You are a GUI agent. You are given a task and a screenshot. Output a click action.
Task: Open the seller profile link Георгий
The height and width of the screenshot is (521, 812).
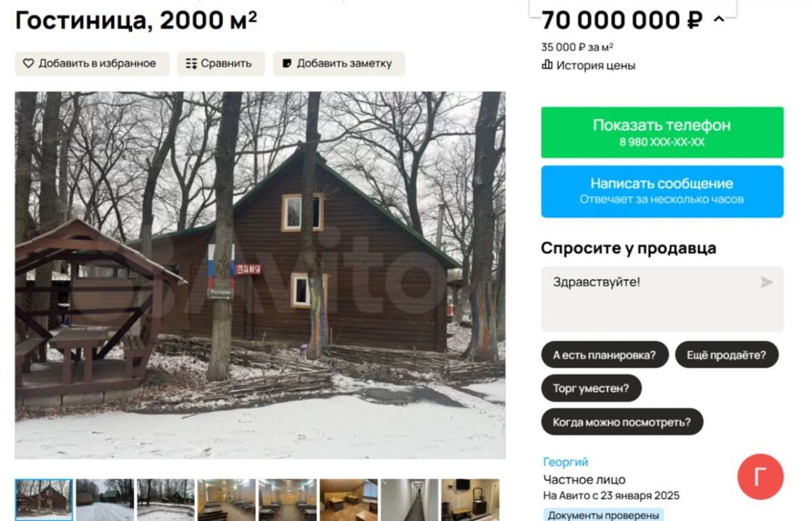coord(566,462)
